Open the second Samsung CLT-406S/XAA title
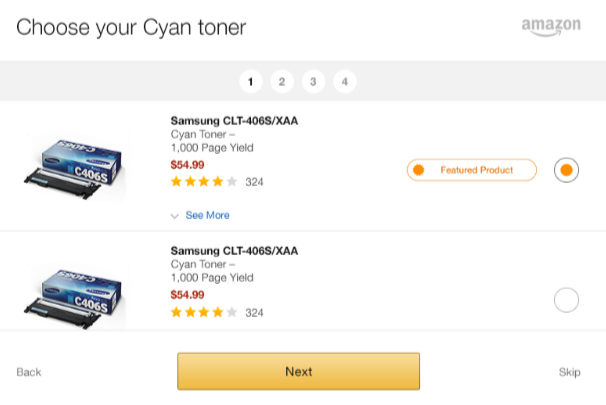606x405 pixels. tap(234, 251)
